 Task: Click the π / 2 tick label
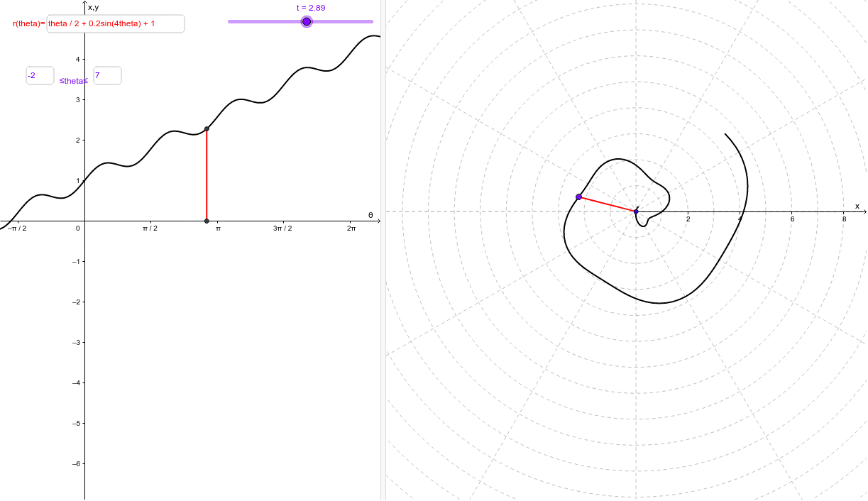(x=150, y=228)
